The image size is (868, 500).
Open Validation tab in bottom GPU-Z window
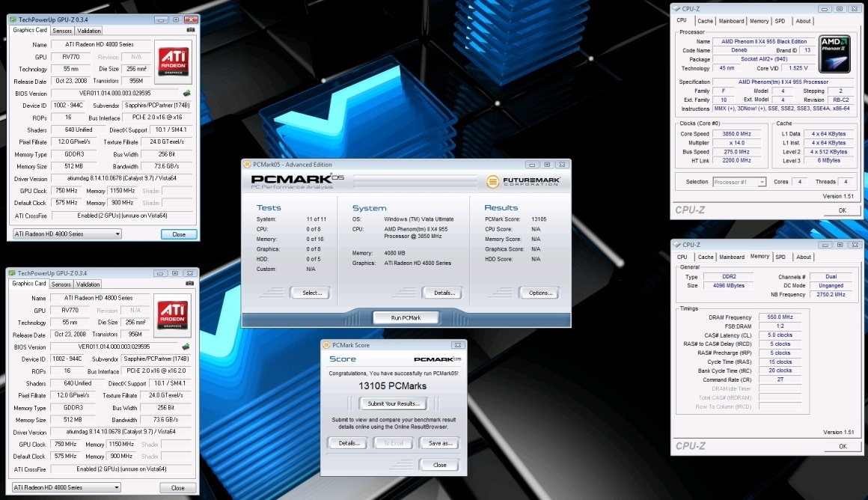(88, 284)
